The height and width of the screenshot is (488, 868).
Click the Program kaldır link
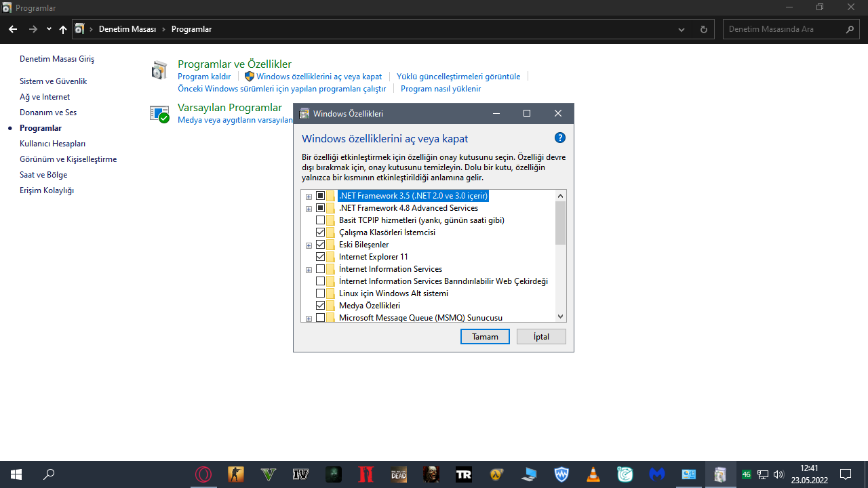coord(204,77)
